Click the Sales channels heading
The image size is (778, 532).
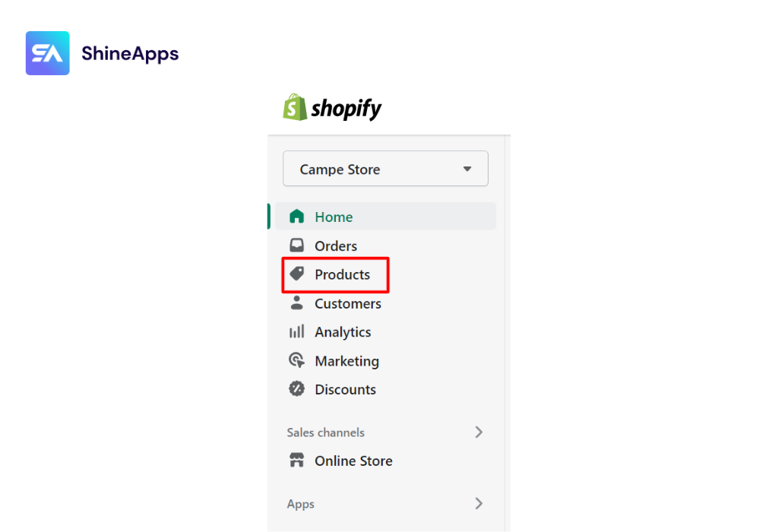click(x=325, y=432)
